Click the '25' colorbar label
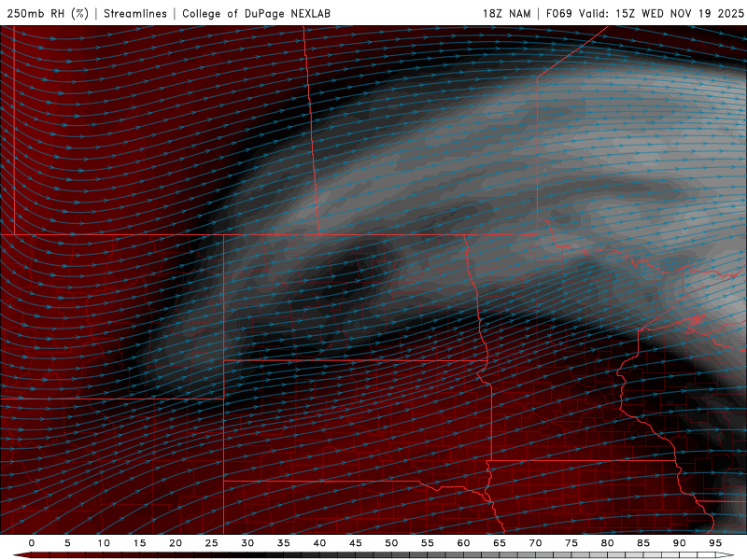The height and width of the screenshot is (560, 747). click(x=212, y=543)
